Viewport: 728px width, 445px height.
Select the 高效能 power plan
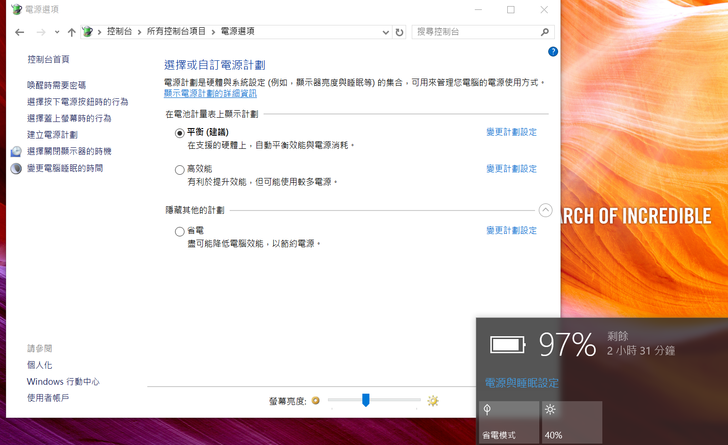[180, 169]
